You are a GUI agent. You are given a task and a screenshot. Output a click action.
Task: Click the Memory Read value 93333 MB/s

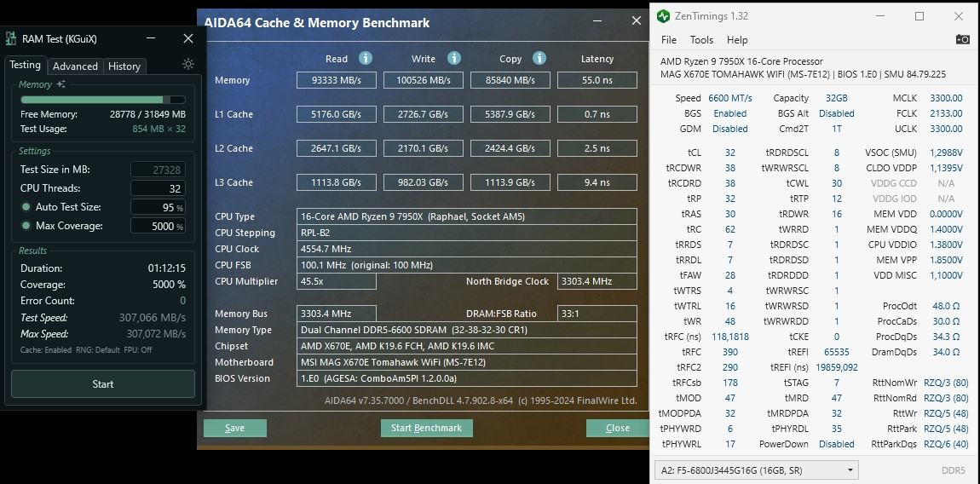coord(337,80)
